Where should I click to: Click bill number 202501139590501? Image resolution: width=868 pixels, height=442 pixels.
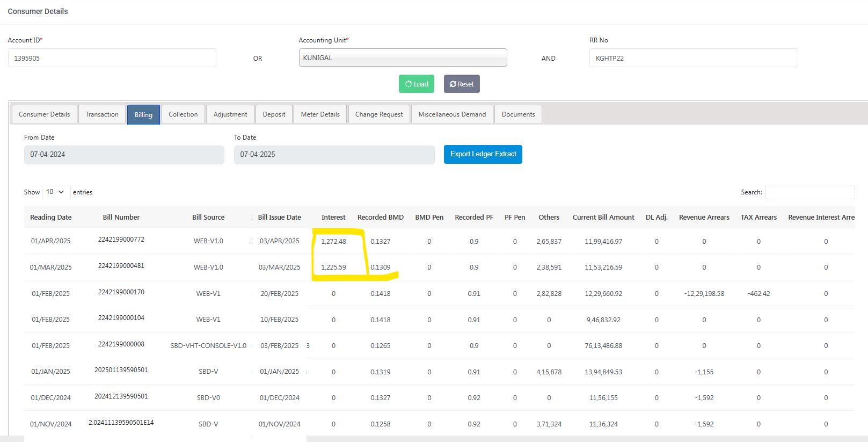point(121,370)
